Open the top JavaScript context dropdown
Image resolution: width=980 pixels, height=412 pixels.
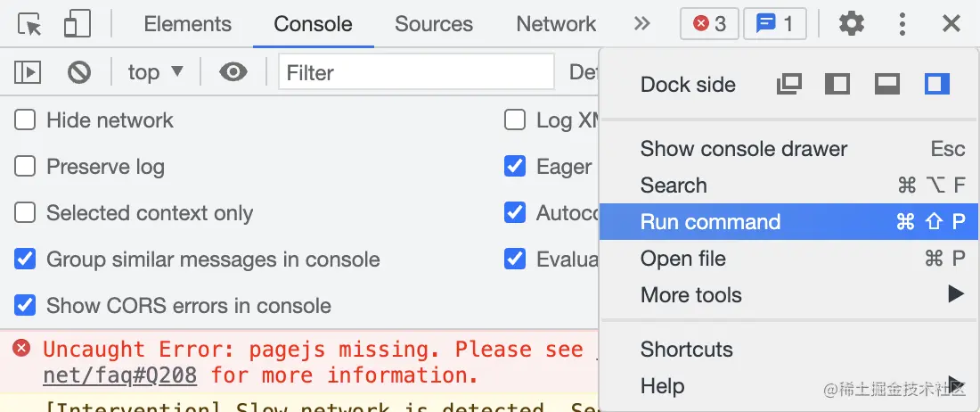click(x=155, y=72)
